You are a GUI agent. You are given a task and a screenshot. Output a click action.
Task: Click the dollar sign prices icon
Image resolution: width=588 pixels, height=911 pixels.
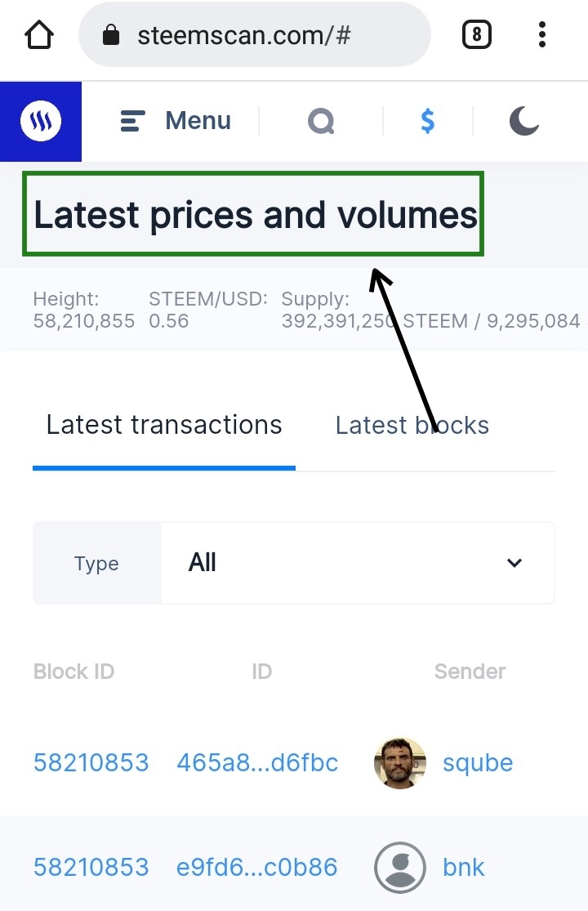pos(427,122)
